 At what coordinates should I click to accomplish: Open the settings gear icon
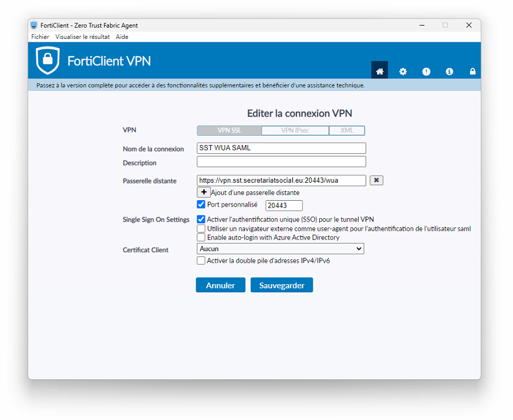click(x=403, y=71)
